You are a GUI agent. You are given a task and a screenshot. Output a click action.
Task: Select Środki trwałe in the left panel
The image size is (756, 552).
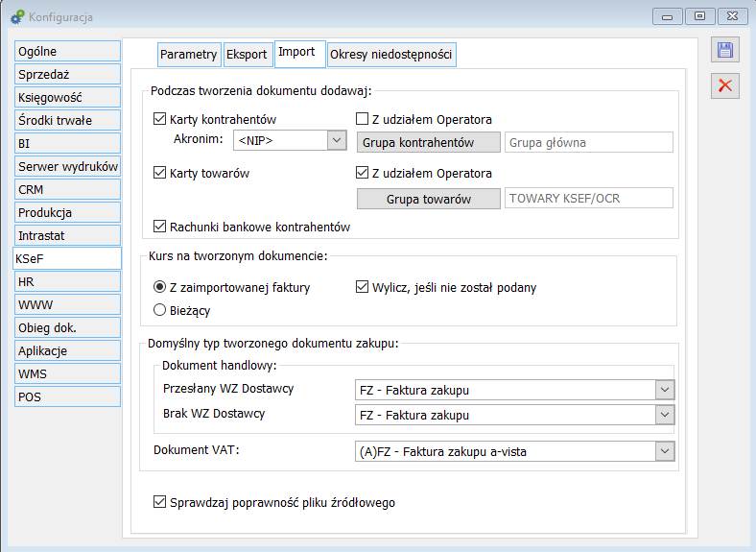click(67, 120)
